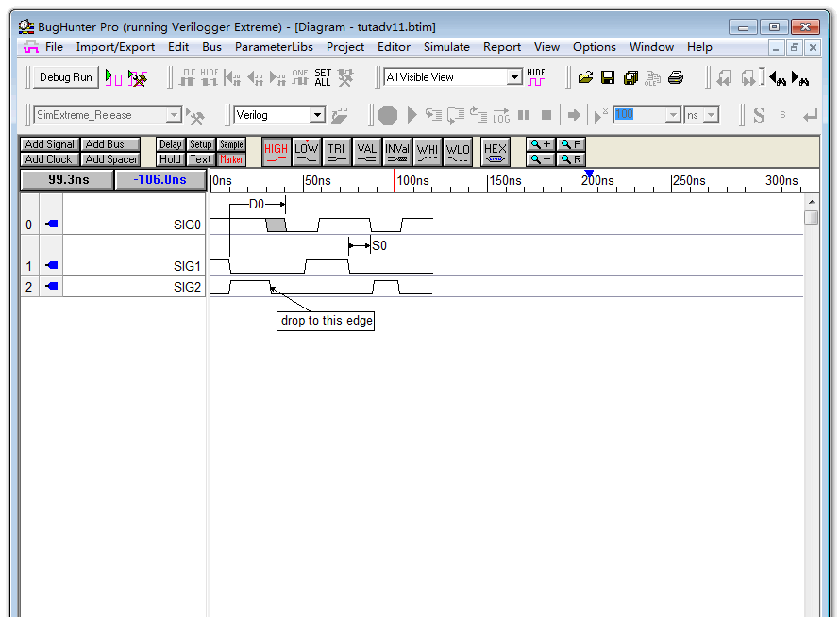Select the LOW waveform state button
Viewport: 840px width, 617px height.
tap(306, 151)
